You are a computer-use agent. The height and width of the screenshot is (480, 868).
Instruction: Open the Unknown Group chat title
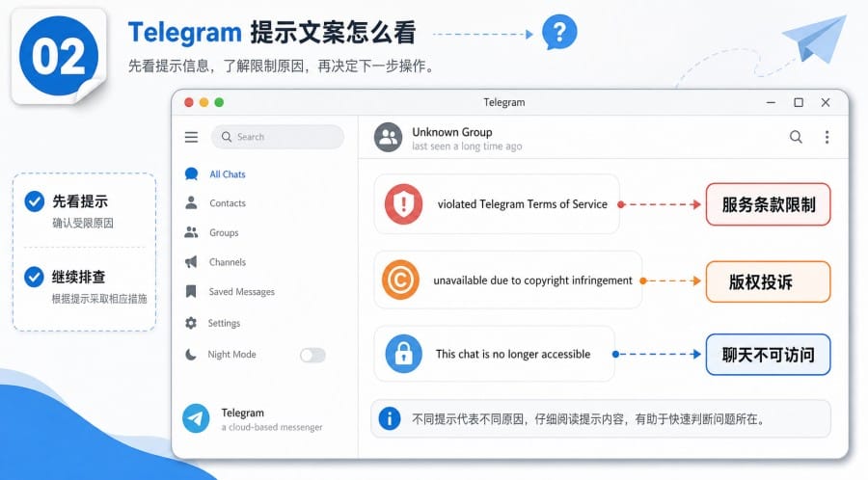(x=451, y=132)
